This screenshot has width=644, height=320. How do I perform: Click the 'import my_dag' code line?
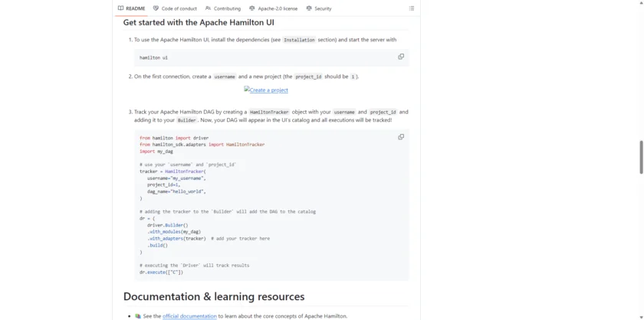pos(156,152)
